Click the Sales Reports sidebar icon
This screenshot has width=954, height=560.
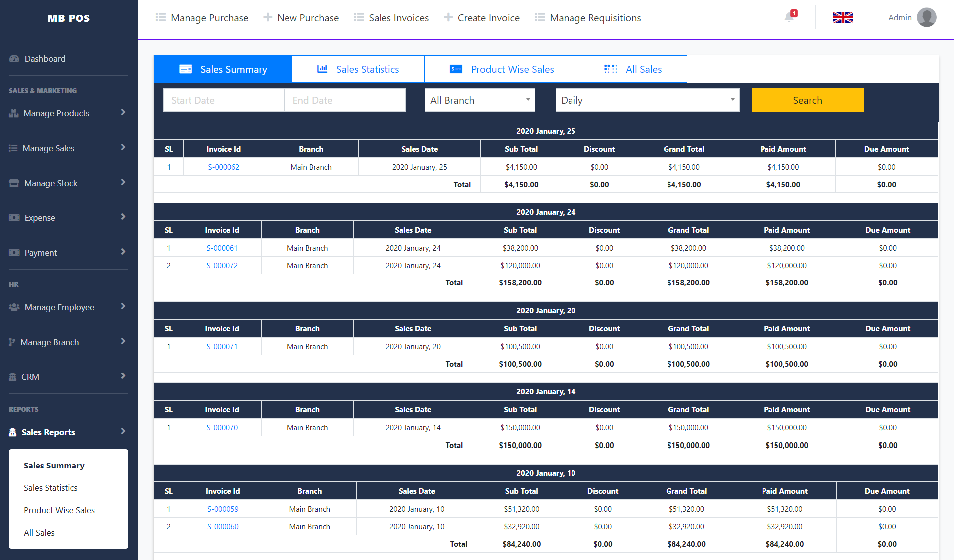pos(13,432)
